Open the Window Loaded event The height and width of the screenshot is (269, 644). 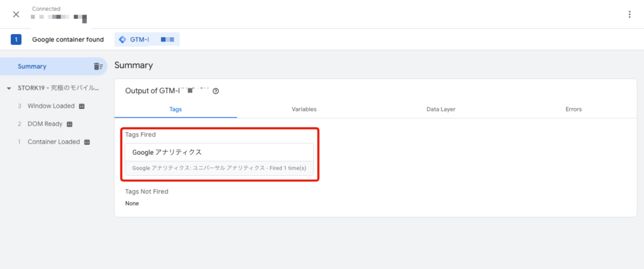(51, 106)
